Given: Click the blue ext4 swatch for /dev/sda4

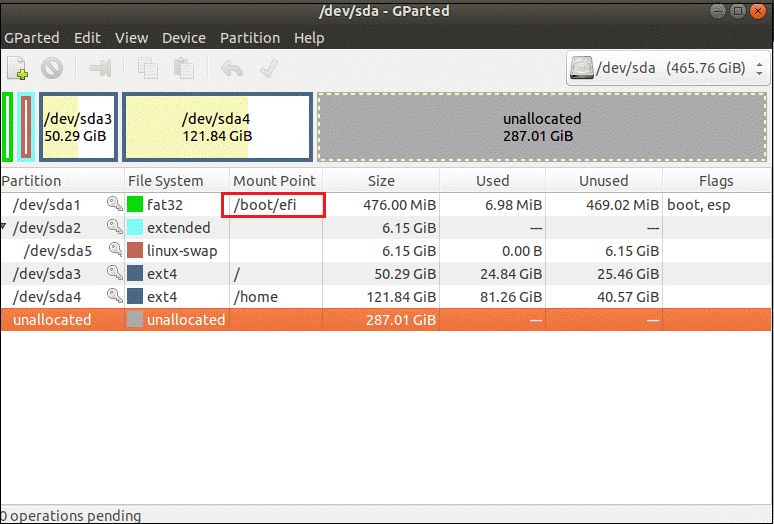Looking at the screenshot, I should pos(135,297).
